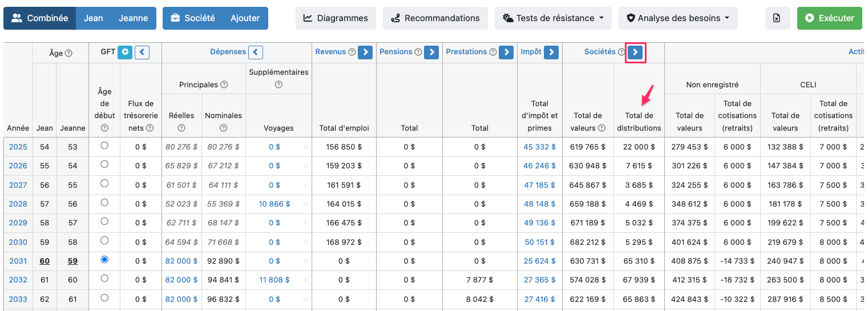Click the Sociétés header link
868x311 pixels.
tap(600, 52)
